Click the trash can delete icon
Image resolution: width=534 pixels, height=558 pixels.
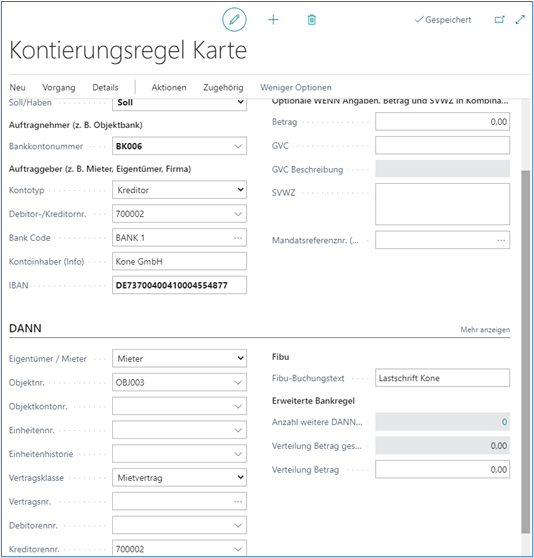pyautogui.click(x=312, y=20)
